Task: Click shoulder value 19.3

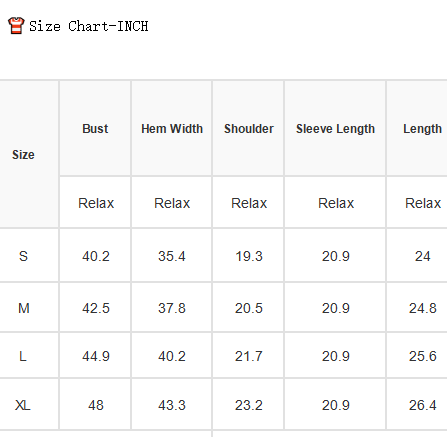Action: click(249, 256)
